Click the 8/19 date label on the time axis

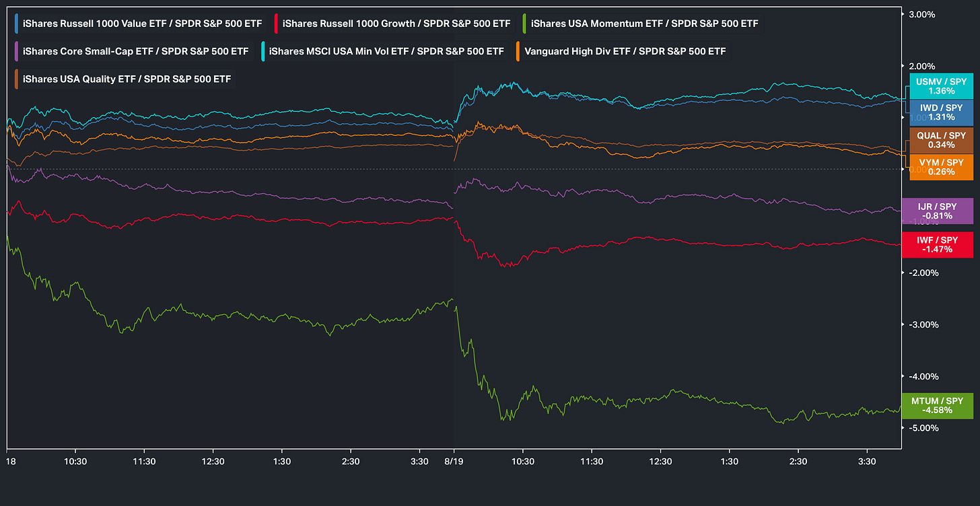tap(454, 462)
